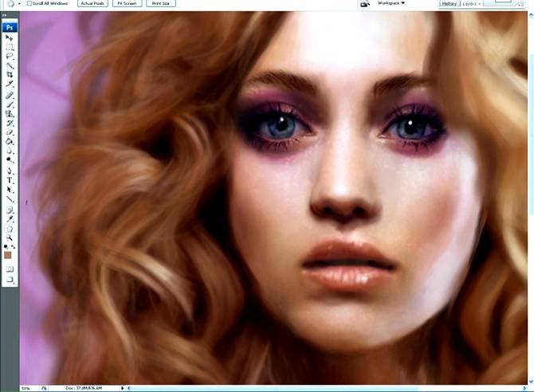
Task: Select the Zoom tool in toolbox
Action: (10, 237)
